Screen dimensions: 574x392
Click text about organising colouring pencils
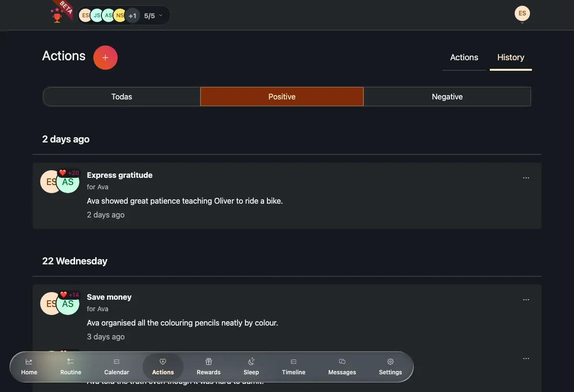[182, 323]
